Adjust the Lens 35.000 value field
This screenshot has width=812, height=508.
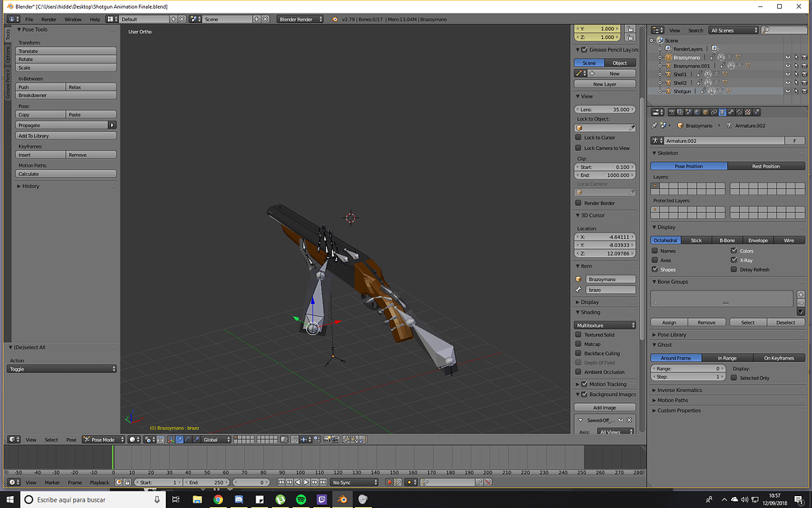605,110
